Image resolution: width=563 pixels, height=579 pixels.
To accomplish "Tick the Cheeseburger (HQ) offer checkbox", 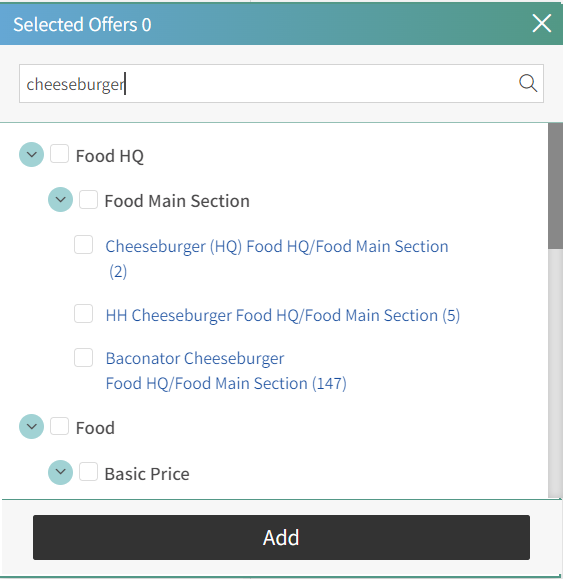I will click(83, 244).
